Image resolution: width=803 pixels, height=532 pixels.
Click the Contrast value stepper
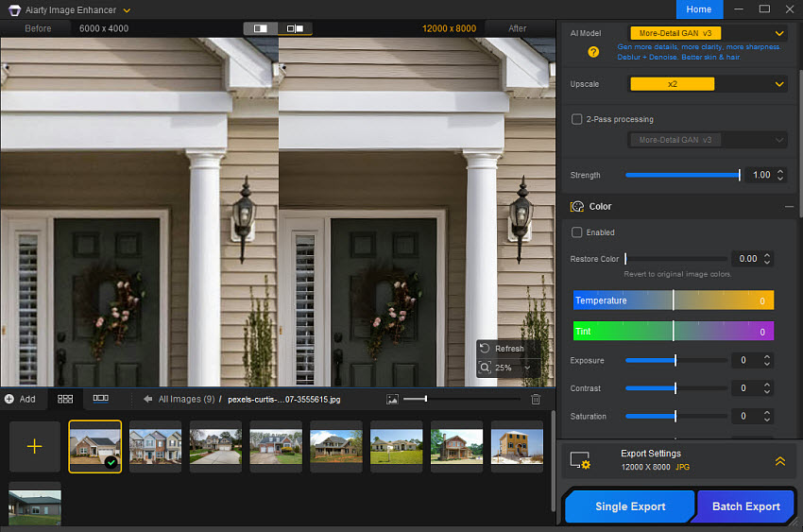[767, 388]
